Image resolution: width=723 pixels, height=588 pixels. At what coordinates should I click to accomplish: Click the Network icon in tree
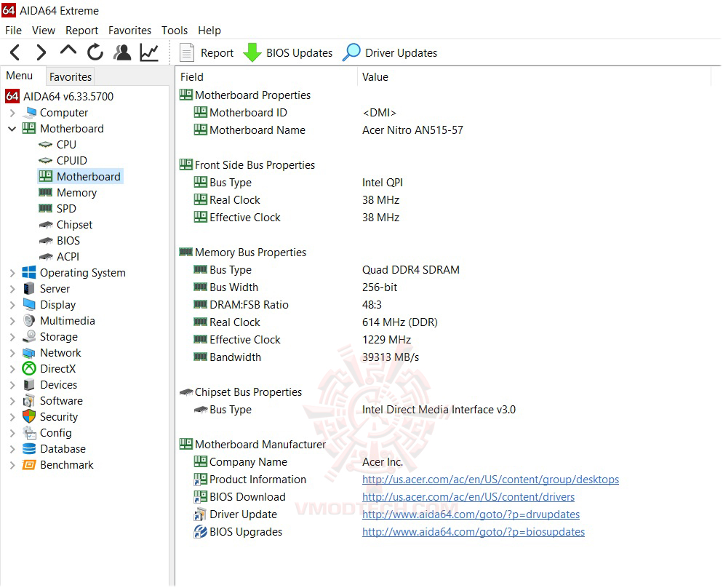pos(29,353)
